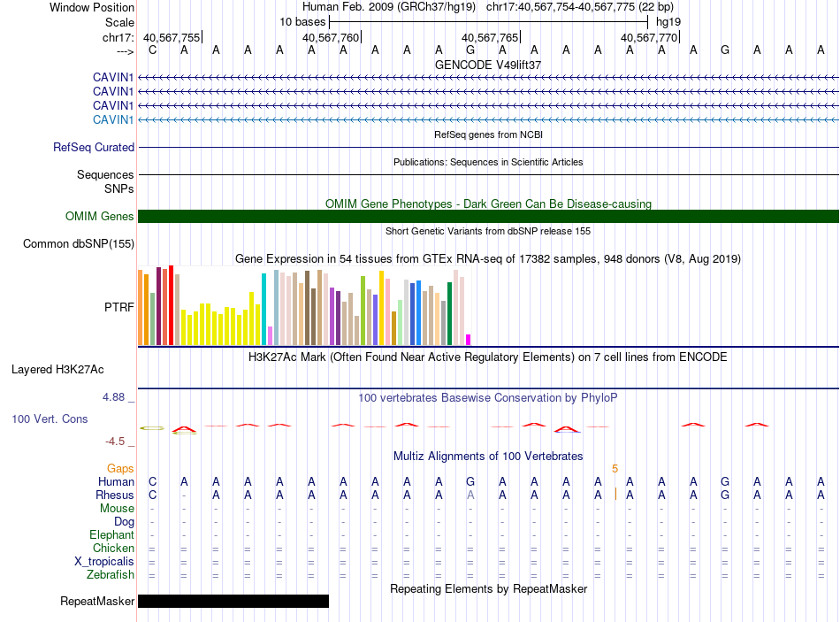Click the orange 5 in the Gaps row
840x622 pixels.
pyautogui.click(x=615, y=468)
